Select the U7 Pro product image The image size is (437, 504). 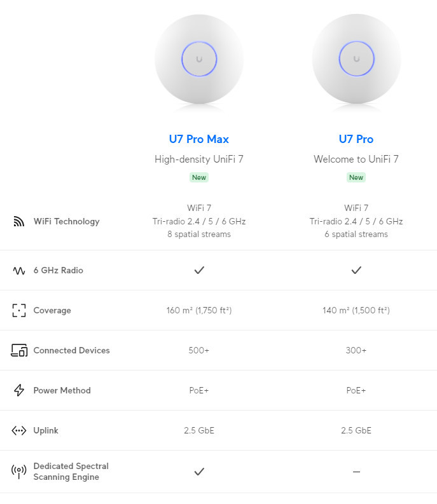pyautogui.click(x=356, y=60)
